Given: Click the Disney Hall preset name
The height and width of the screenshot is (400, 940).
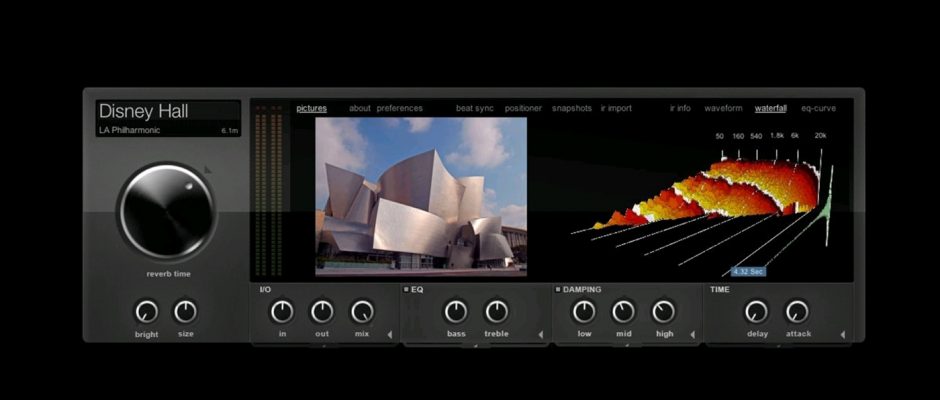Looking at the screenshot, I should (x=144, y=111).
